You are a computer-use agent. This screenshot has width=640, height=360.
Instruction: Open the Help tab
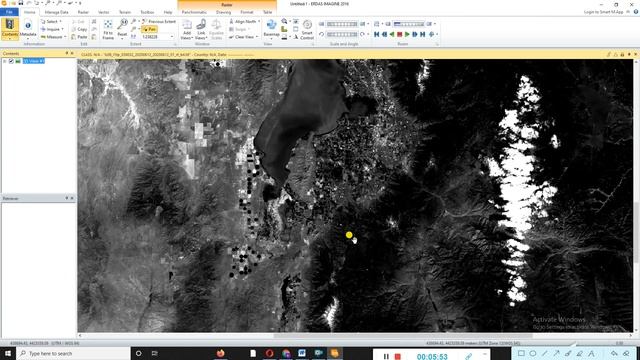tap(168, 12)
